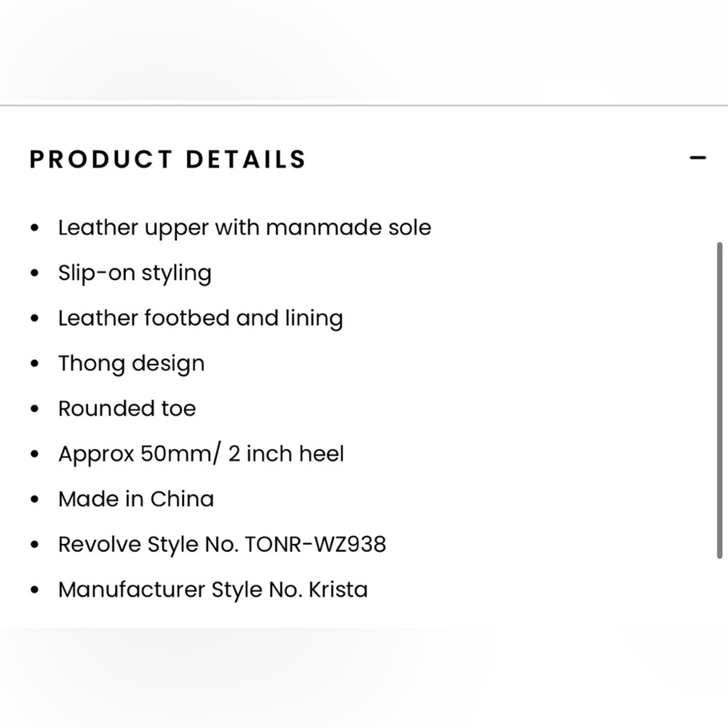The width and height of the screenshot is (728, 728).
Task: Click the bullet dot before 'Made in China'
Action: tap(35, 499)
